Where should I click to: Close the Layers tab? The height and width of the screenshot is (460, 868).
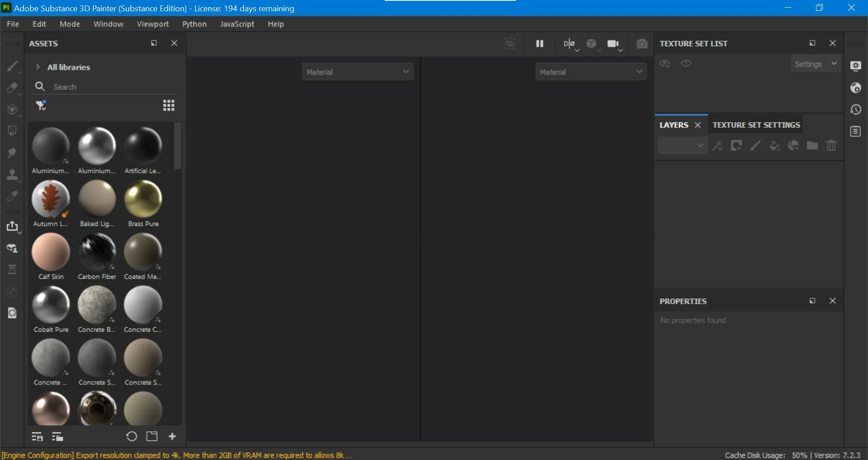[x=698, y=125]
